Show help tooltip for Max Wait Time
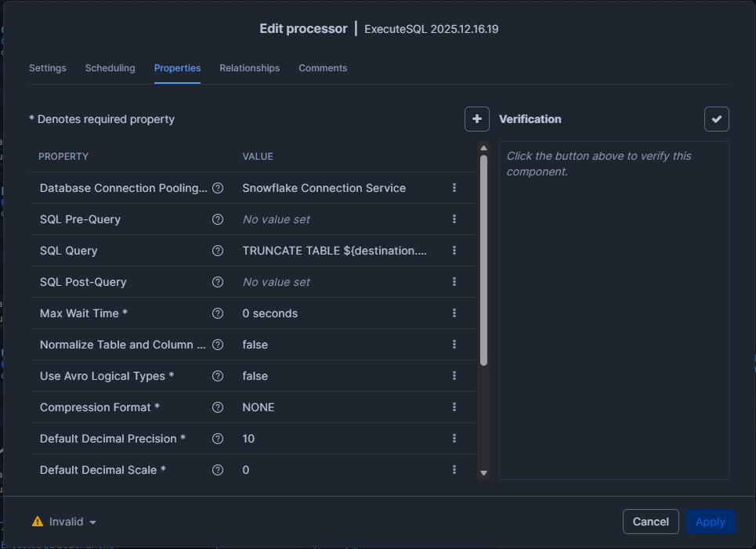Image resolution: width=756 pixels, height=549 pixels. (x=218, y=313)
